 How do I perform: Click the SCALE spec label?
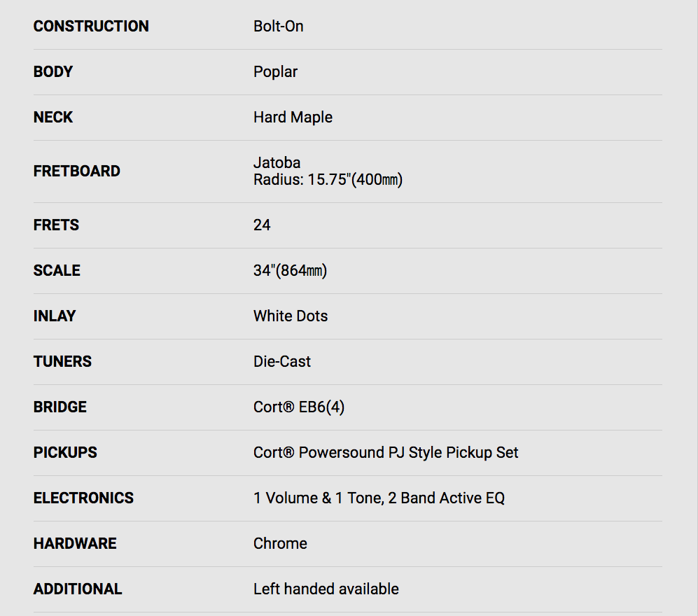click(x=57, y=270)
